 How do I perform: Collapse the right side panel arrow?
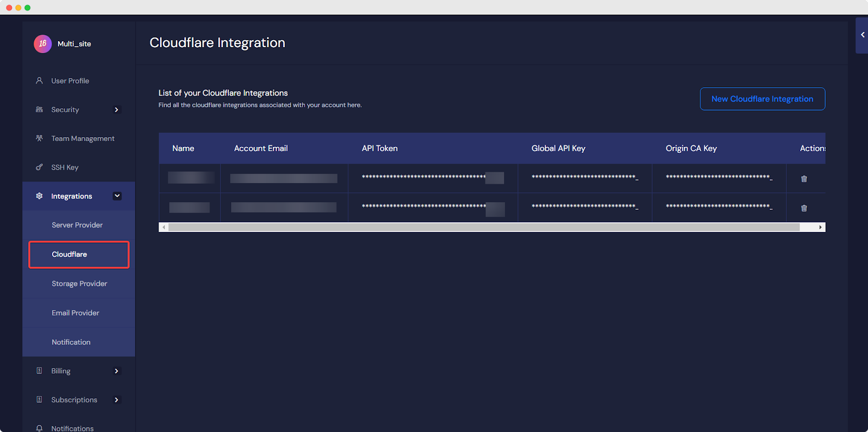[x=862, y=35]
